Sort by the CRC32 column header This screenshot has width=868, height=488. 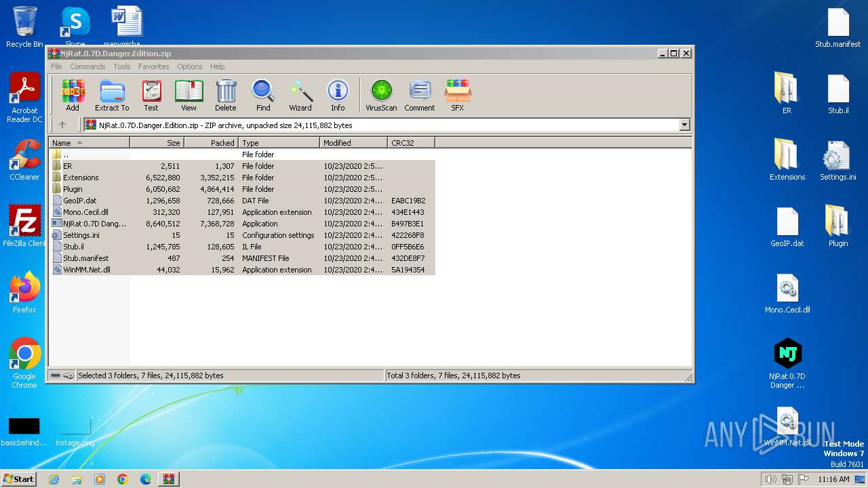click(411, 143)
